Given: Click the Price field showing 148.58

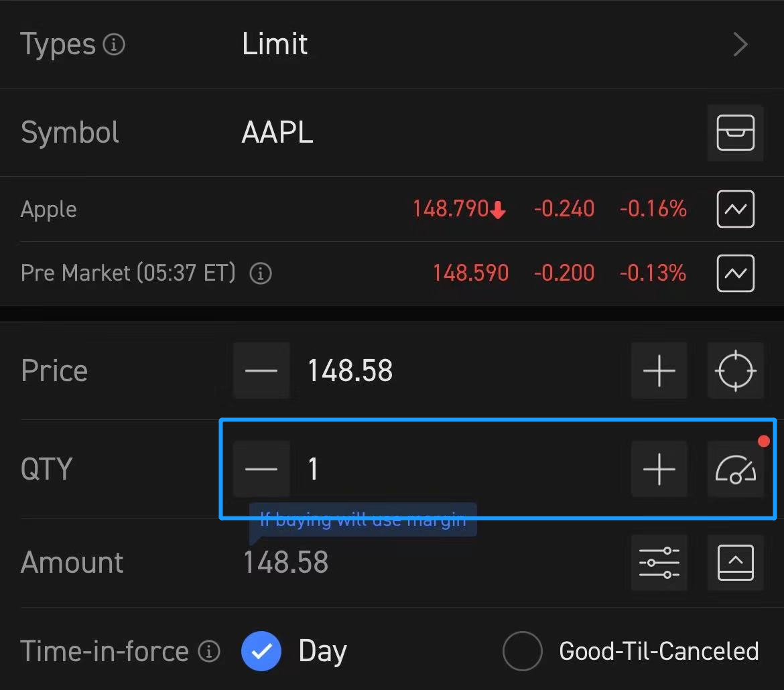Looking at the screenshot, I should point(350,370).
